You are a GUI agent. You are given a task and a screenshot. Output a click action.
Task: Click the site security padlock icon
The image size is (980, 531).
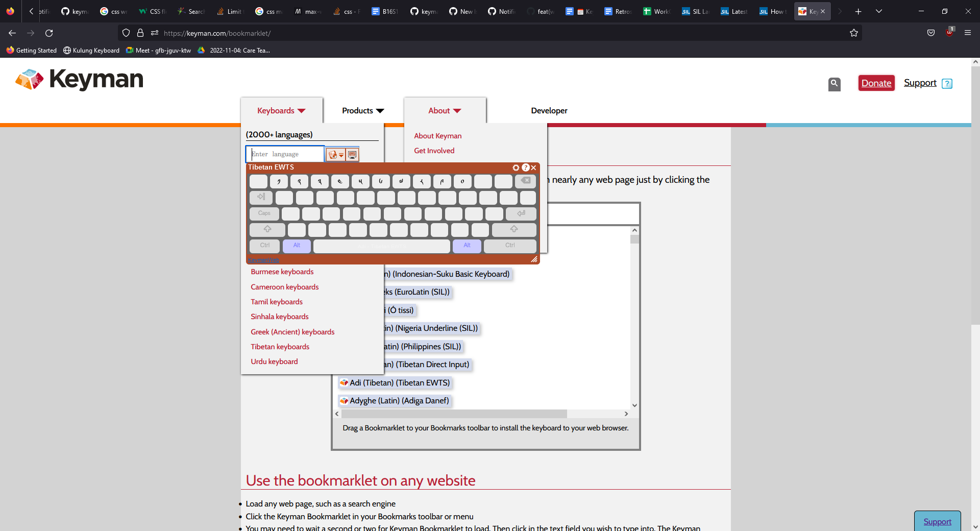pos(140,33)
